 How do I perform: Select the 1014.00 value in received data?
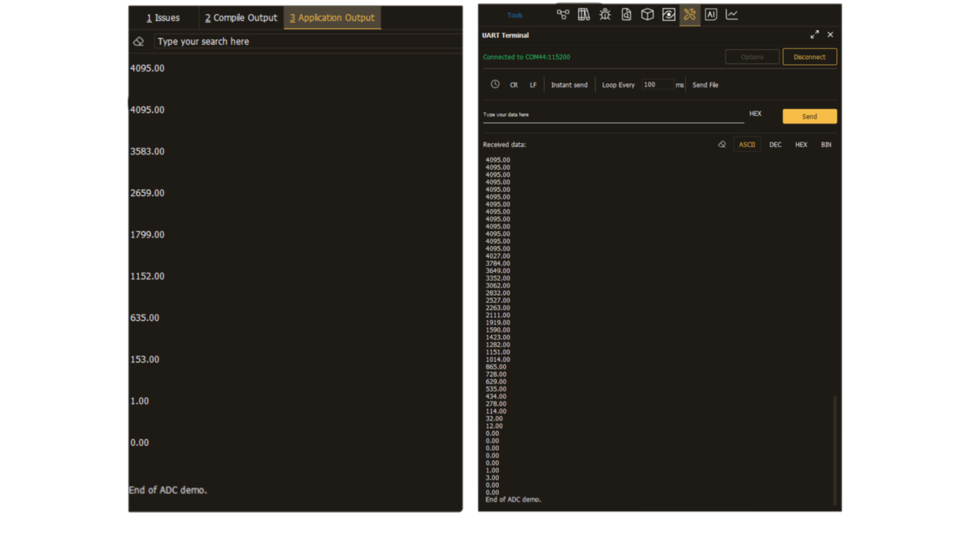(x=498, y=359)
